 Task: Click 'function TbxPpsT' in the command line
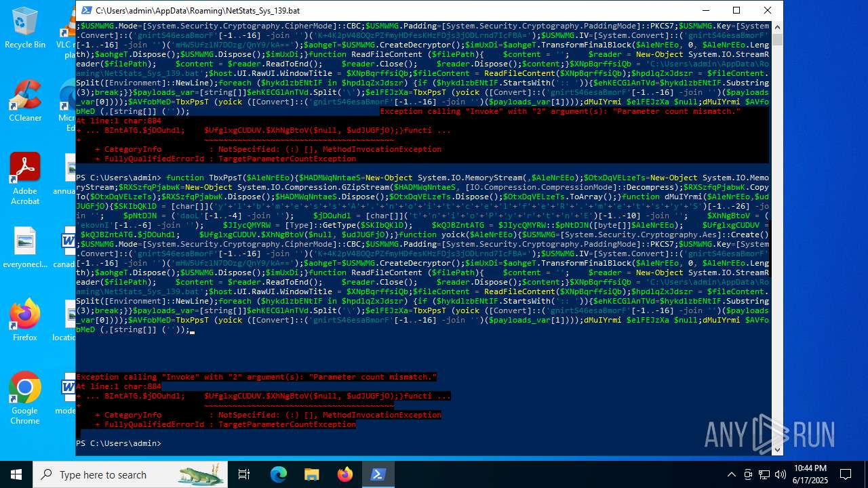point(205,178)
